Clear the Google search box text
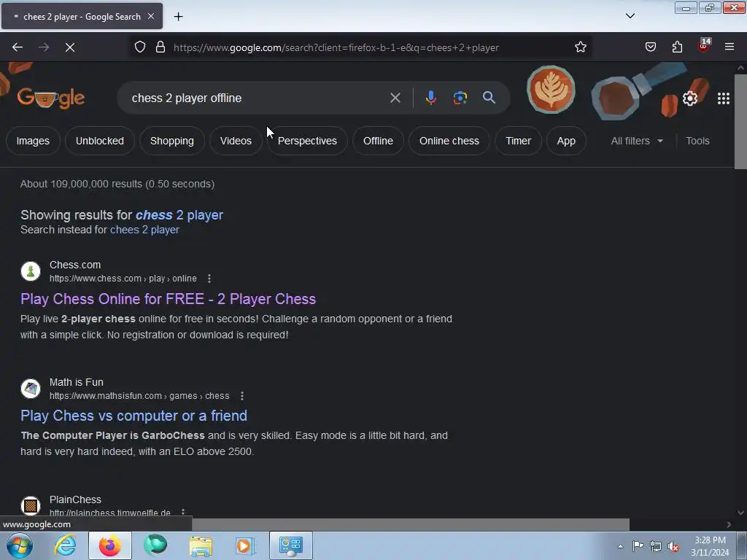The height and width of the screenshot is (560, 747). pyautogui.click(x=395, y=98)
